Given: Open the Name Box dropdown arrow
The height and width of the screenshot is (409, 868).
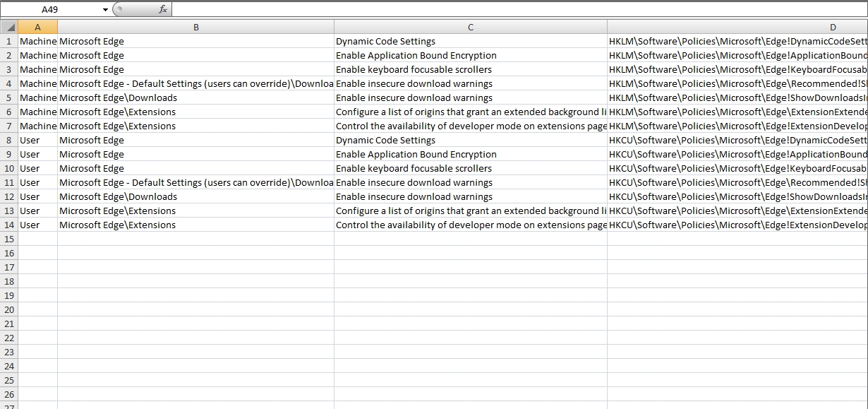Looking at the screenshot, I should coord(106,9).
